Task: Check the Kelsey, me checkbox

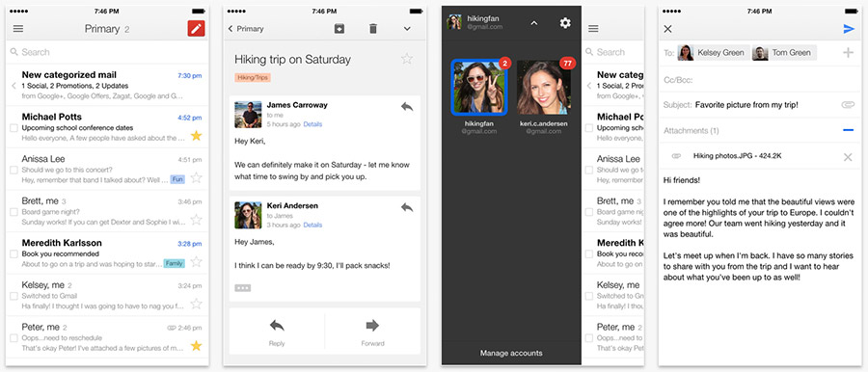Action: [x=14, y=296]
